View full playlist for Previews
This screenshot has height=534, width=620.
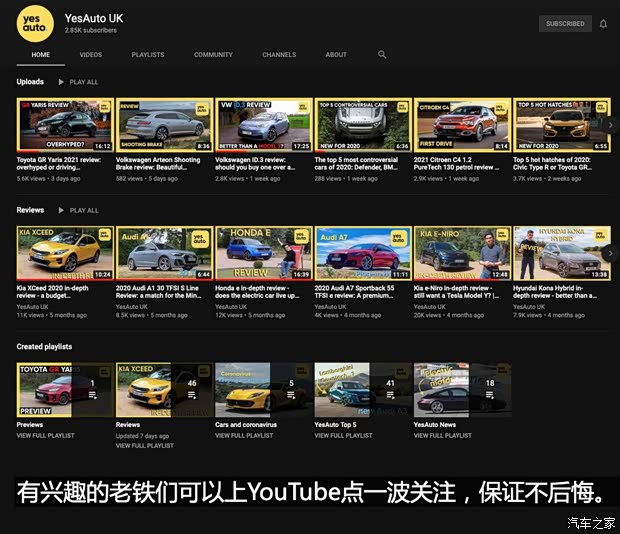(x=45, y=436)
